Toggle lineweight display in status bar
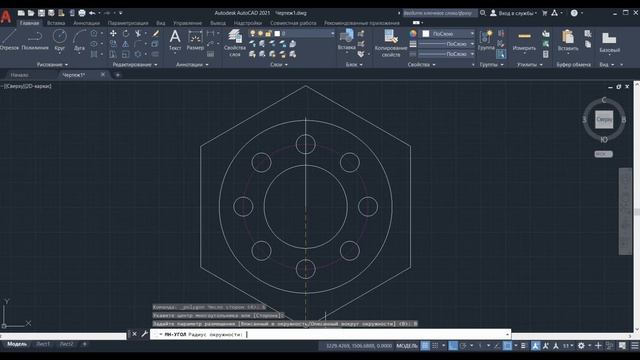Screen dimensions: 640x360 (524, 345)
